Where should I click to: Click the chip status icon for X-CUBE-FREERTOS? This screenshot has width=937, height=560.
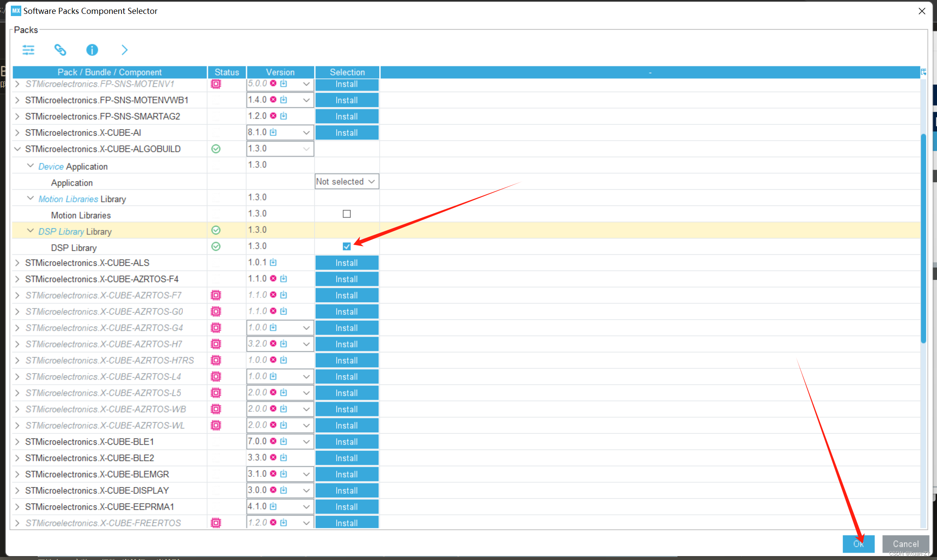tap(216, 523)
